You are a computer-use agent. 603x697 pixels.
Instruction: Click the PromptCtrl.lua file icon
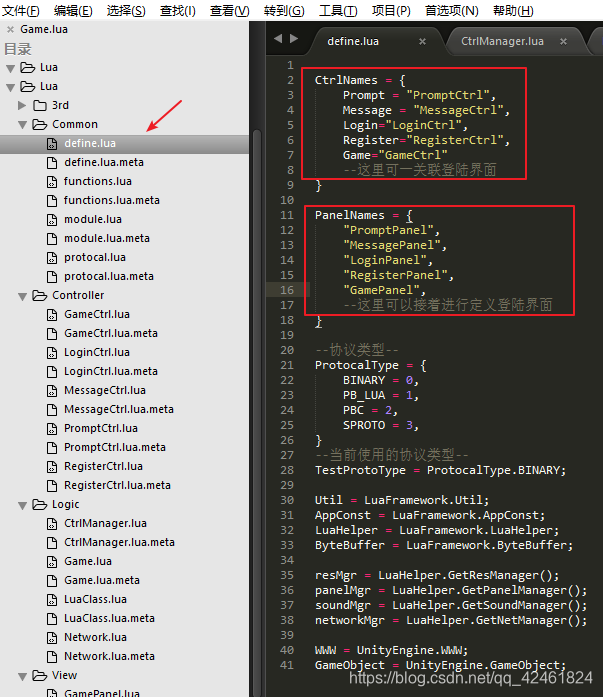click(52, 429)
